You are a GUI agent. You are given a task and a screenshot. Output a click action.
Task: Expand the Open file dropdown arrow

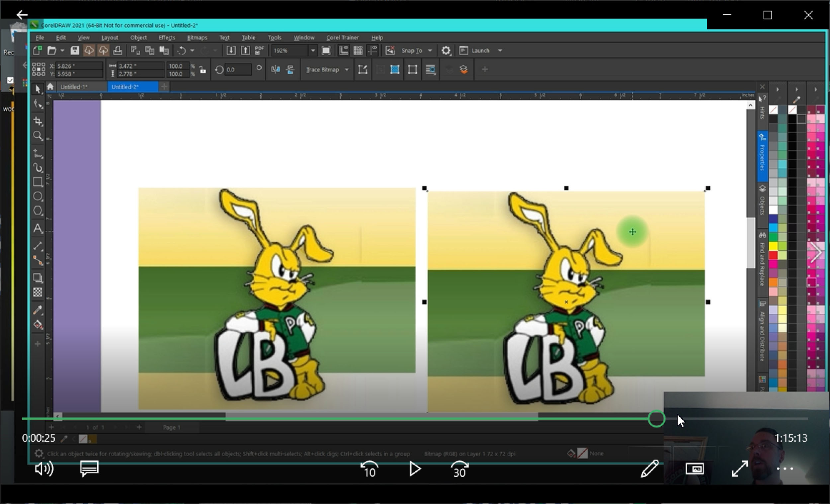coord(62,50)
